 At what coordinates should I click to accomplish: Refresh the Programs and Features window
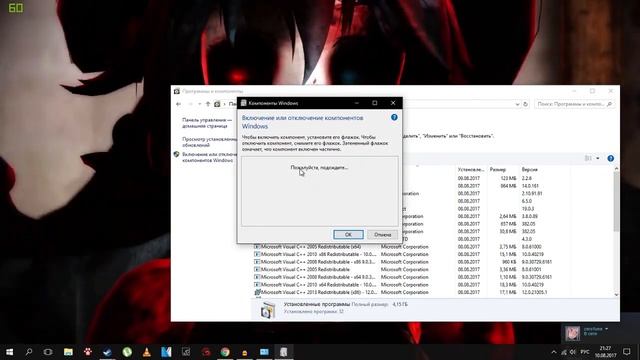(525, 104)
